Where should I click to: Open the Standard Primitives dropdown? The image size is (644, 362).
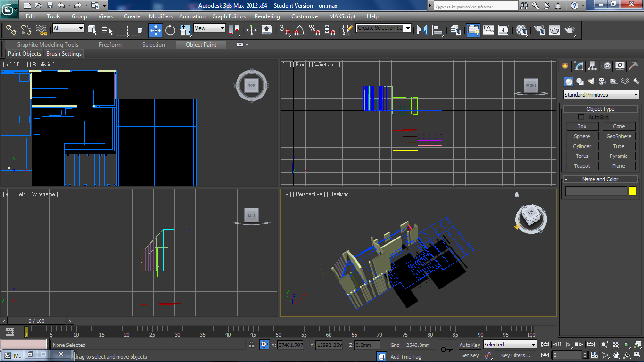tap(601, 94)
